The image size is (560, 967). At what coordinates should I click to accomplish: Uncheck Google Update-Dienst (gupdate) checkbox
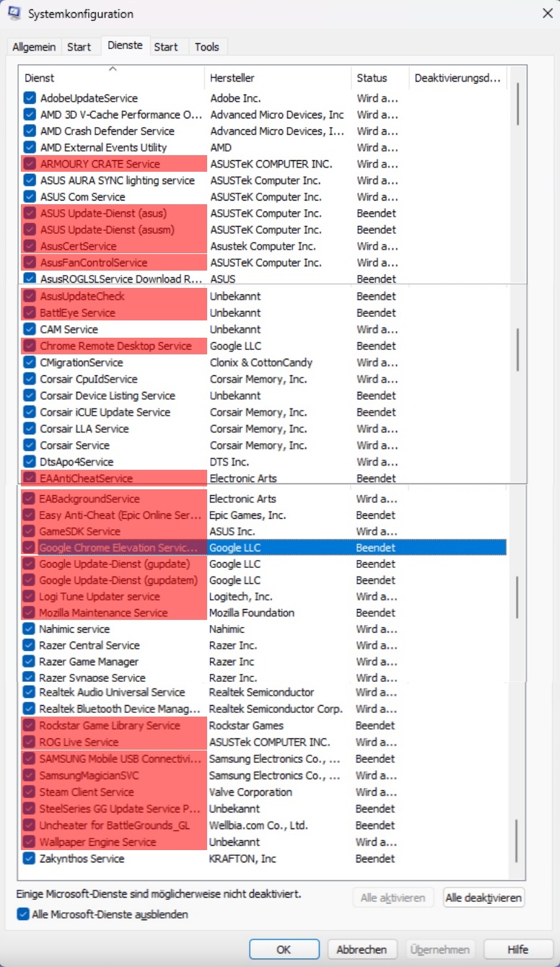click(x=29, y=564)
